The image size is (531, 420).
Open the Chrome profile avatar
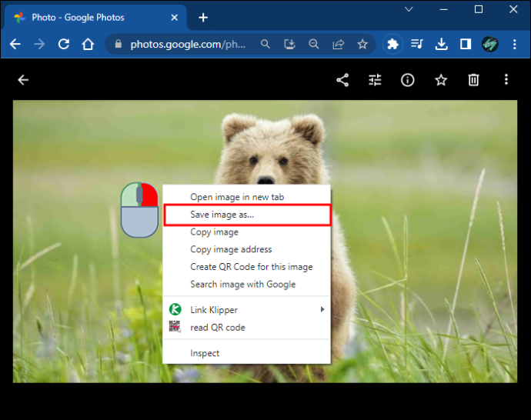pyautogui.click(x=490, y=44)
